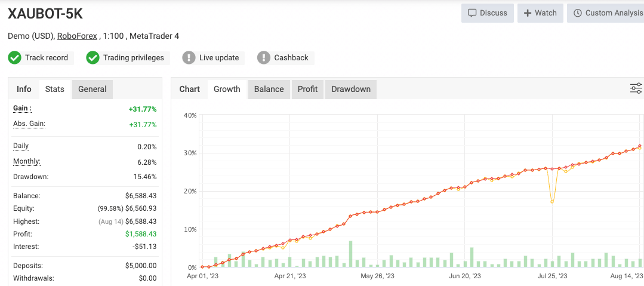Click the Daily label

(x=21, y=146)
